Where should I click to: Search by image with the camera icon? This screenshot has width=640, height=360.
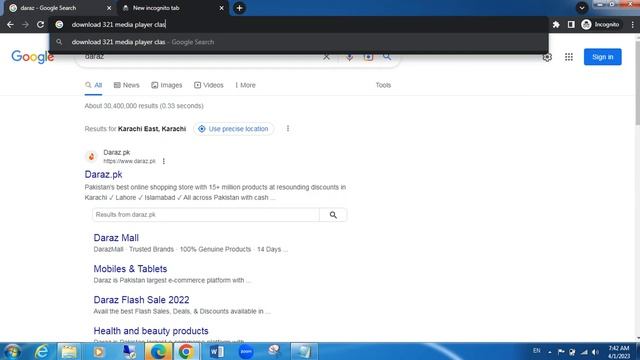(x=369, y=57)
